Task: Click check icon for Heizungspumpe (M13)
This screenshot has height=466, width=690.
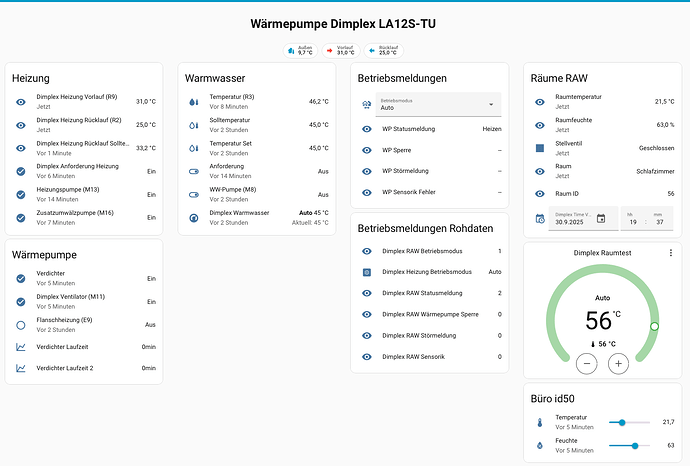Action: [x=21, y=194]
